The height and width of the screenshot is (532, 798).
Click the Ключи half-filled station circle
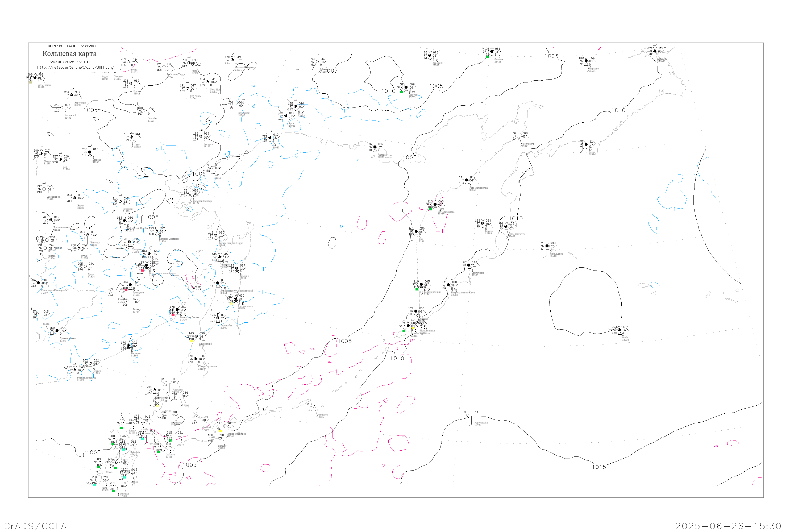(483, 224)
